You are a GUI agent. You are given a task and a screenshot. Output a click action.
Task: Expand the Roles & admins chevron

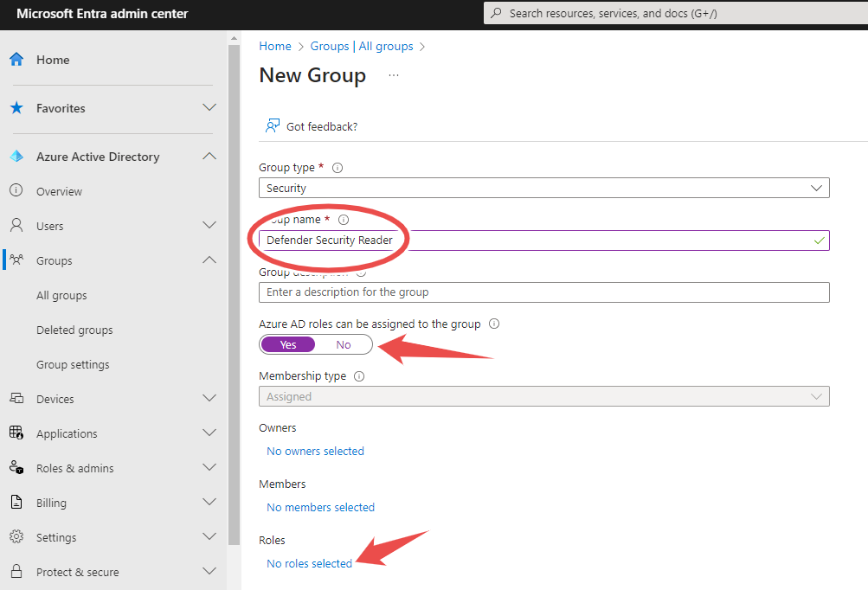[209, 467]
